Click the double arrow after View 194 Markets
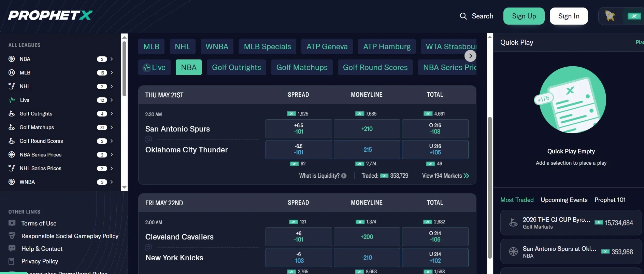Image resolution: width=644 pixels, height=274 pixels. pos(466,176)
